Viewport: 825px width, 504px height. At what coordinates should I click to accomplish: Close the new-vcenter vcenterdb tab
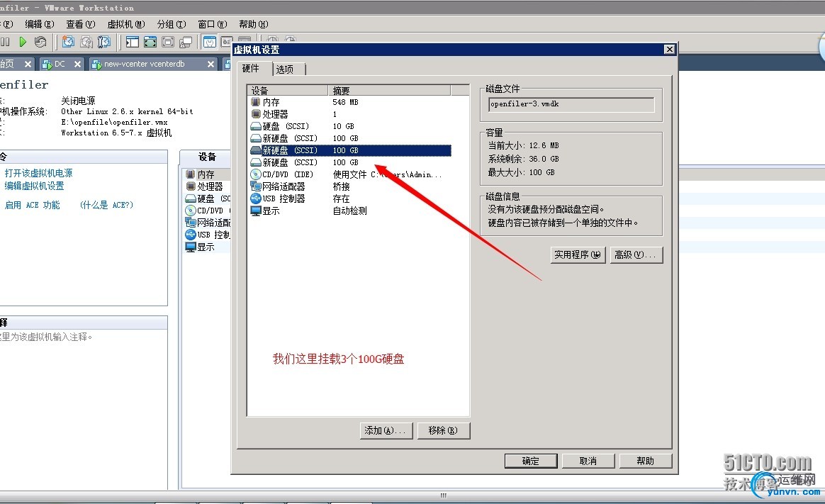coord(211,65)
